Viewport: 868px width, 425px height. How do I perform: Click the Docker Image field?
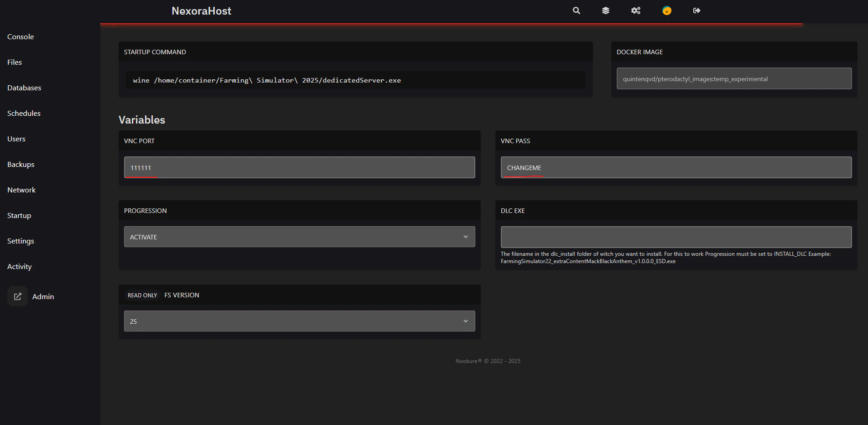(x=734, y=78)
